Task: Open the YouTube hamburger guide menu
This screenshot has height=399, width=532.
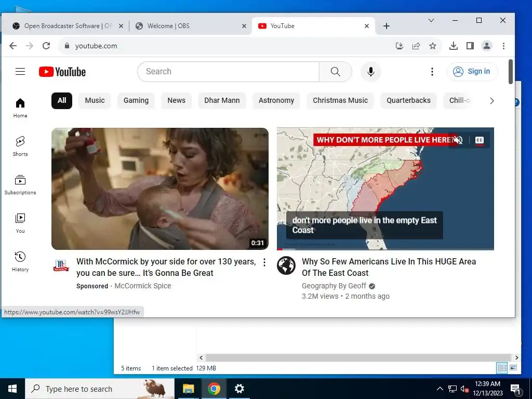Action: [20, 72]
